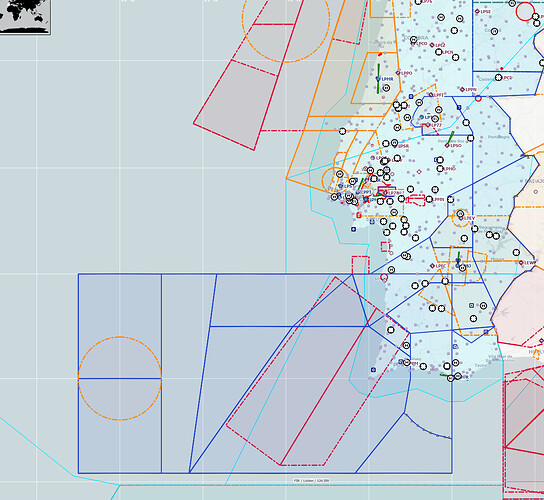Select the orange dashed circle in the blue rectangle
Viewport: 544px width, 500px height.
click(x=120, y=378)
